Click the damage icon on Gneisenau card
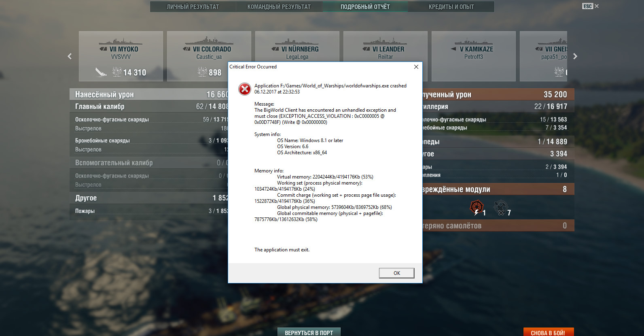The height and width of the screenshot is (336, 644). click(559, 72)
